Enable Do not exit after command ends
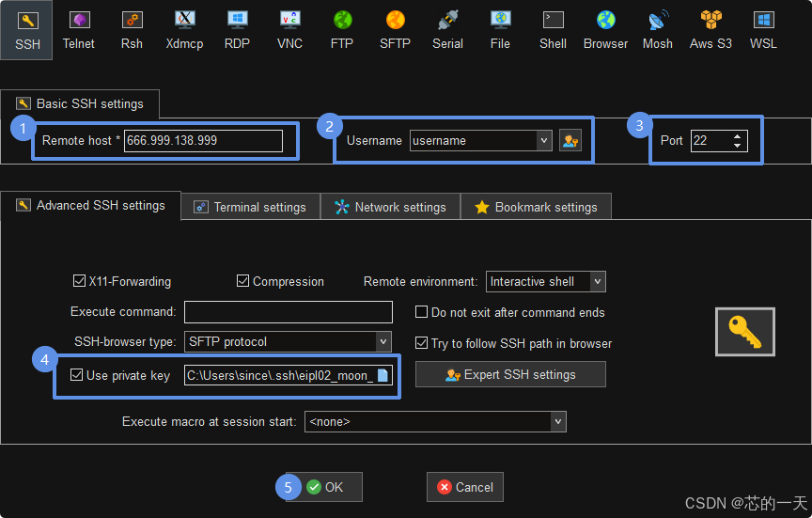812x518 pixels. tap(421, 312)
